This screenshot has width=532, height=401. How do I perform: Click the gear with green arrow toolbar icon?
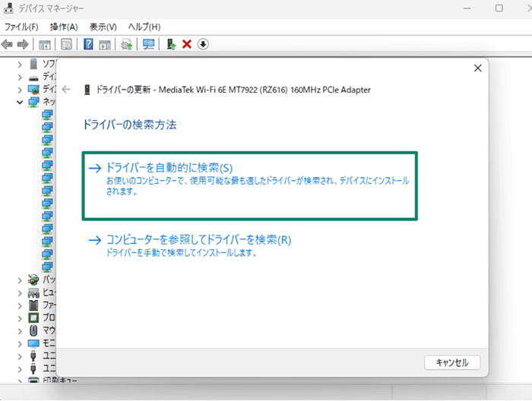[x=127, y=44]
